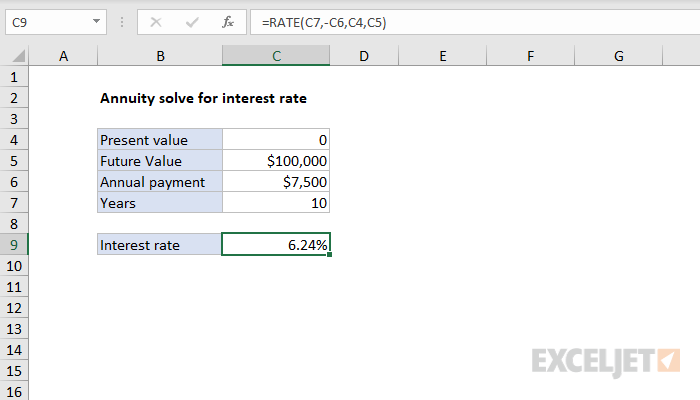Select the Years value cell showing 10
This screenshot has width=700, height=400.
[x=276, y=203]
